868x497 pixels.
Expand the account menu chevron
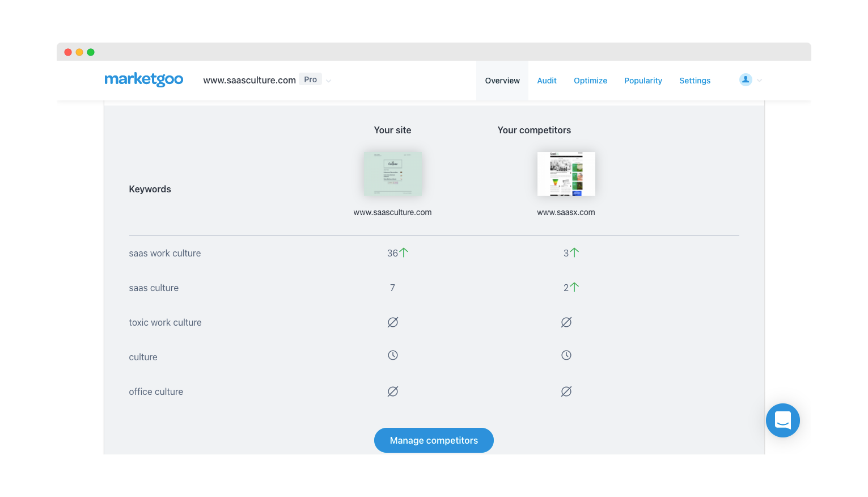tap(760, 81)
